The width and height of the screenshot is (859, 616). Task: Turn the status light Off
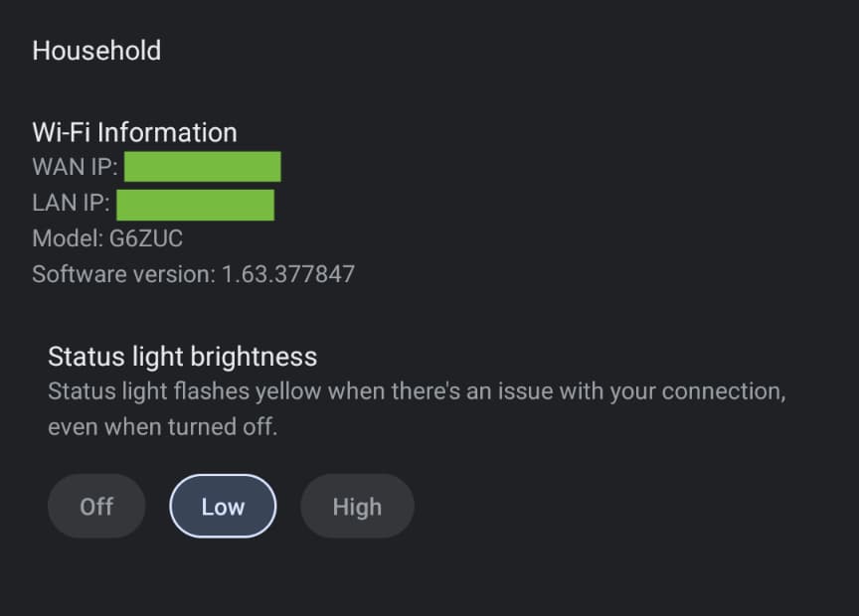(x=96, y=506)
